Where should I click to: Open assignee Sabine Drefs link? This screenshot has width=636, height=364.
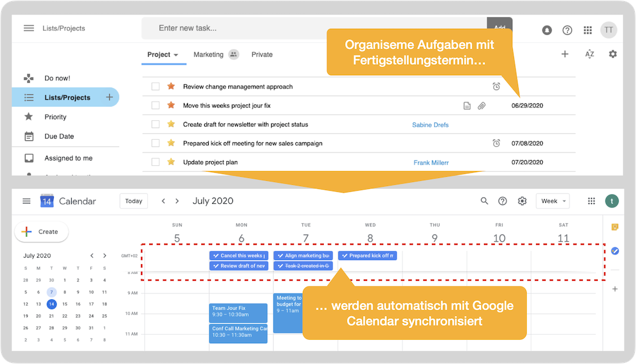[x=430, y=125]
